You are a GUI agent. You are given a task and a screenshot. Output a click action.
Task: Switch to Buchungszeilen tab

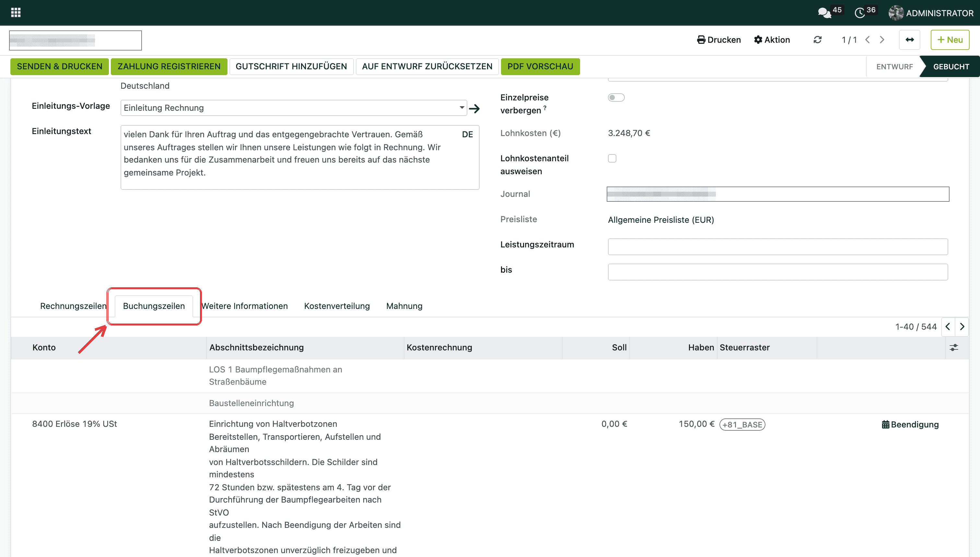pyautogui.click(x=154, y=306)
